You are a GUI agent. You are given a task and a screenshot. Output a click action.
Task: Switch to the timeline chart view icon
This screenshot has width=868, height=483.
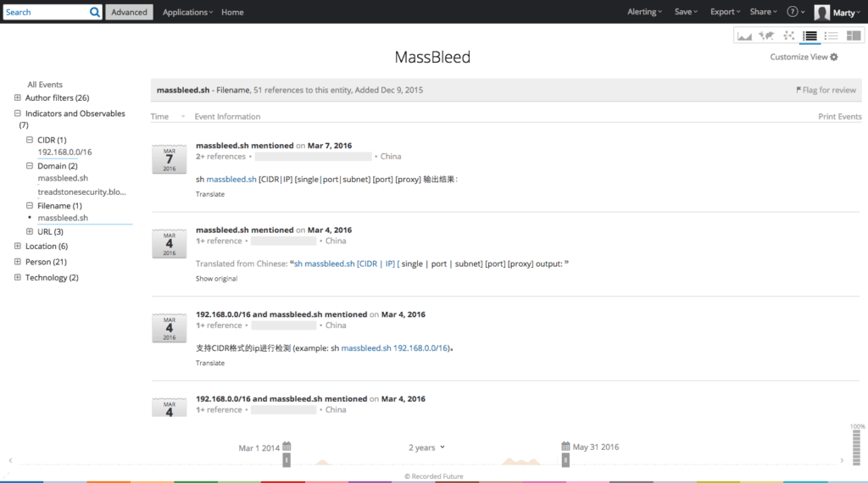tap(744, 36)
